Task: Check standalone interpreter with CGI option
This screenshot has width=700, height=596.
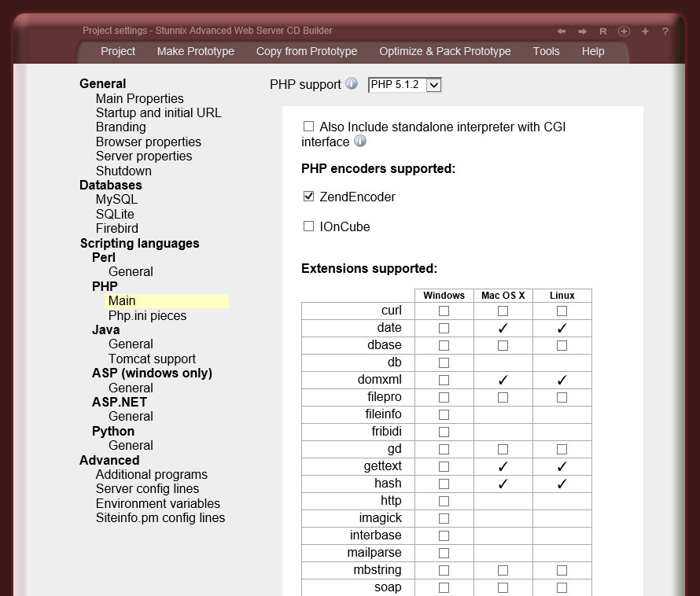Action: (308, 127)
